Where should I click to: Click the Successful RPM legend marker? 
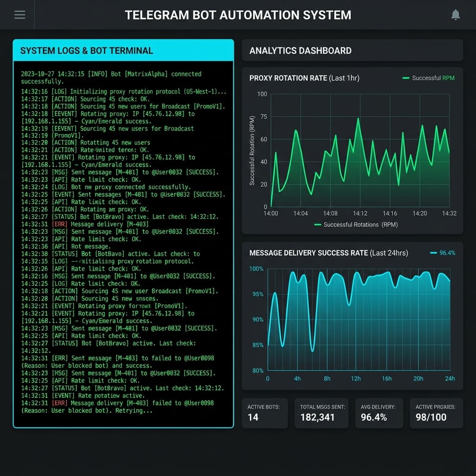[405, 78]
